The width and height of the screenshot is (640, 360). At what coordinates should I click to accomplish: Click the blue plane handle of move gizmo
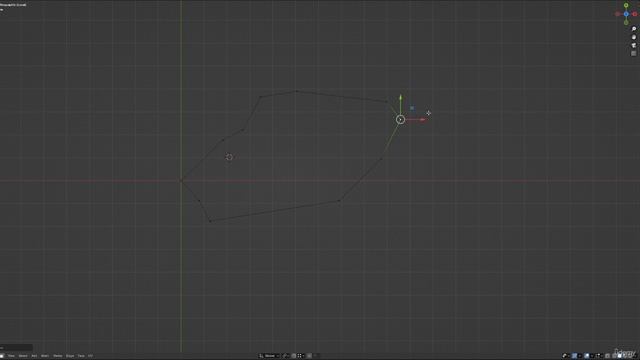(x=412, y=108)
